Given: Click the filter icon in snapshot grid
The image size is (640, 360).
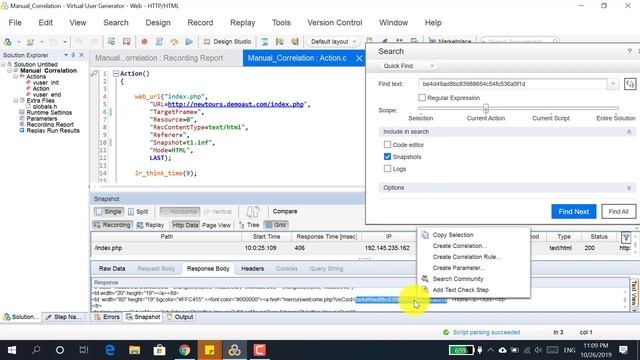Looking at the screenshot, I should click(x=626, y=237).
